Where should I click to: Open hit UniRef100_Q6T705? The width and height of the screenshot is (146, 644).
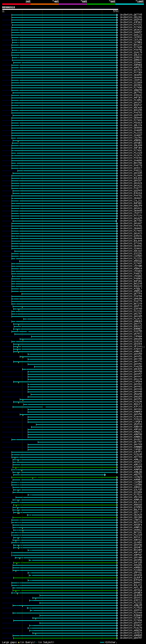click(x=131, y=15)
